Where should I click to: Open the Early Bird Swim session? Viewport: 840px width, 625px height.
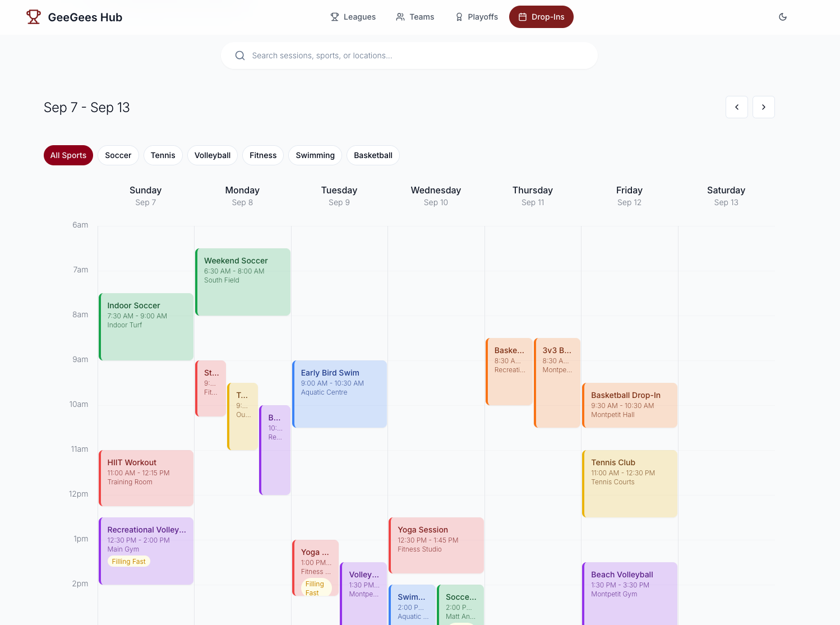coord(339,393)
